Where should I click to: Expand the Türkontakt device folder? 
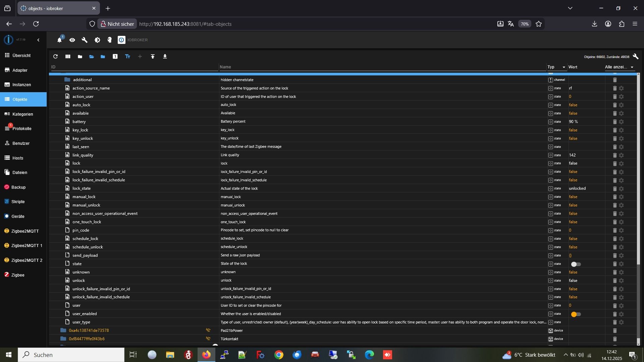(x=63, y=339)
